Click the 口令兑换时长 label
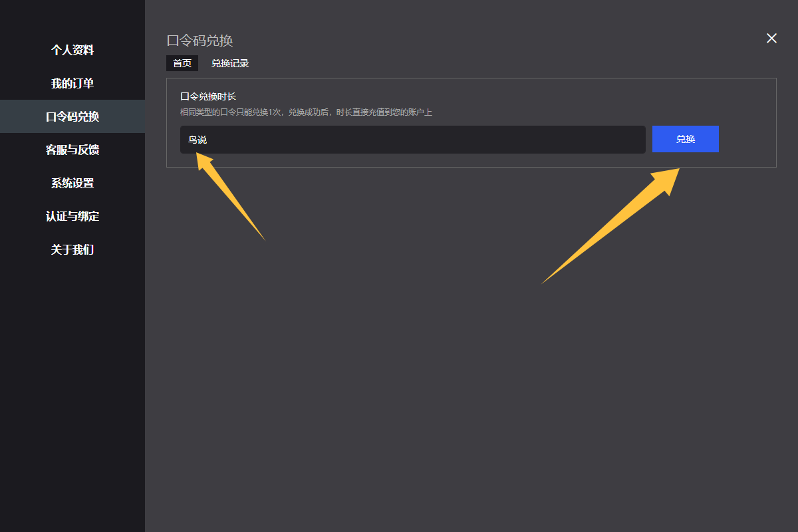 click(x=207, y=96)
